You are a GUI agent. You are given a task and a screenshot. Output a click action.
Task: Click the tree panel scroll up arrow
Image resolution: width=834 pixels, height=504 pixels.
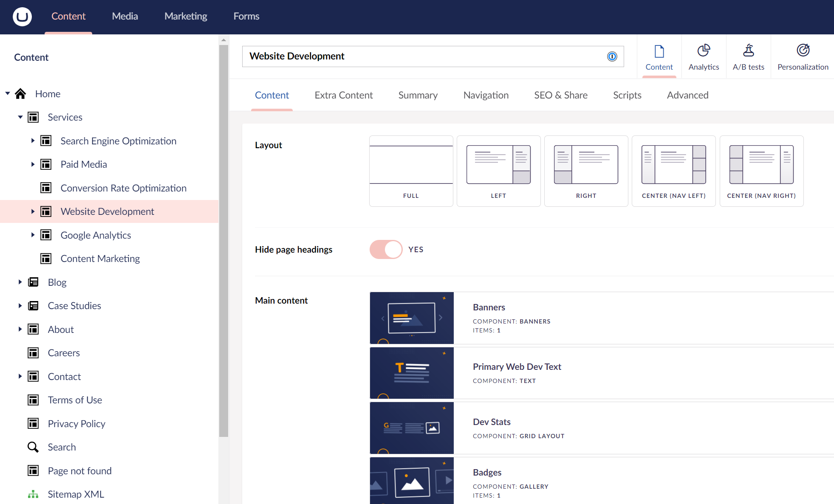223,40
